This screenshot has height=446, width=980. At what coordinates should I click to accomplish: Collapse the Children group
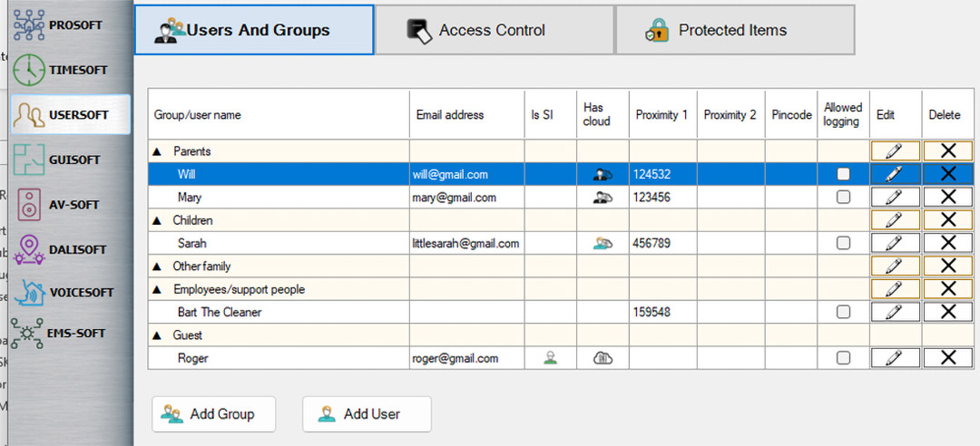point(158,220)
